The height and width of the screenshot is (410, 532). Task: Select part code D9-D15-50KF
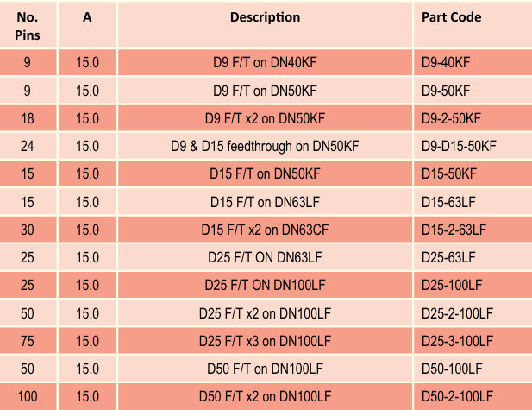(459, 147)
